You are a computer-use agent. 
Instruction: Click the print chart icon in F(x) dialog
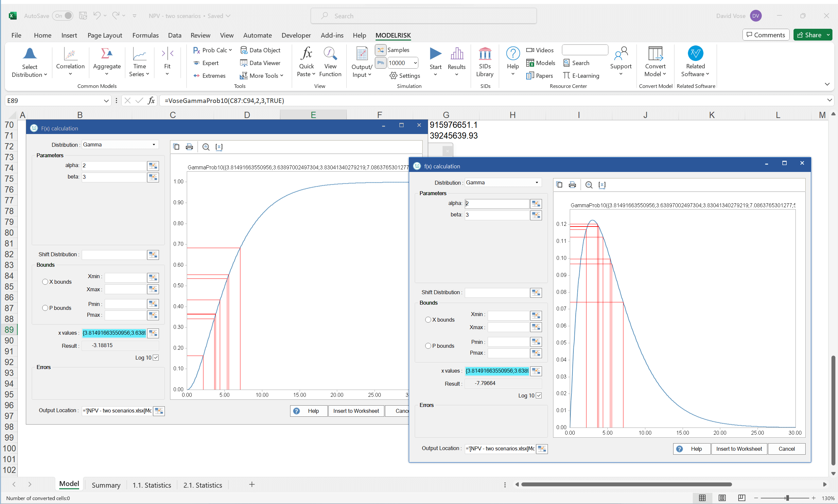189,147
